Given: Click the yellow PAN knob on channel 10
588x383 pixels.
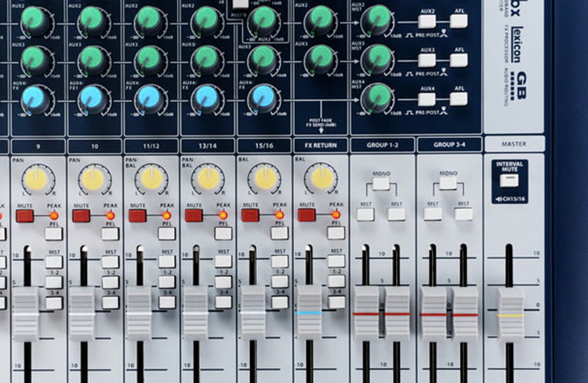Looking at the screenshot, I should pos(93,179).
